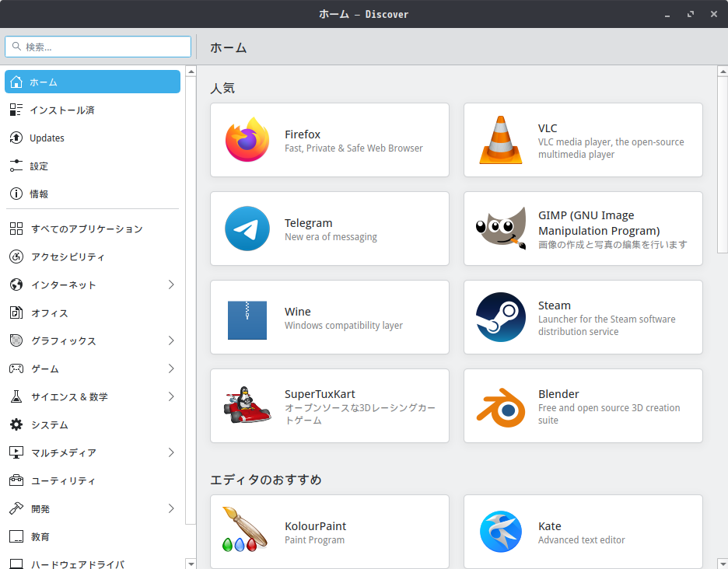Click the VLC traffic cone icon
This screenshot has width=728, height=569.
(501, 140)
